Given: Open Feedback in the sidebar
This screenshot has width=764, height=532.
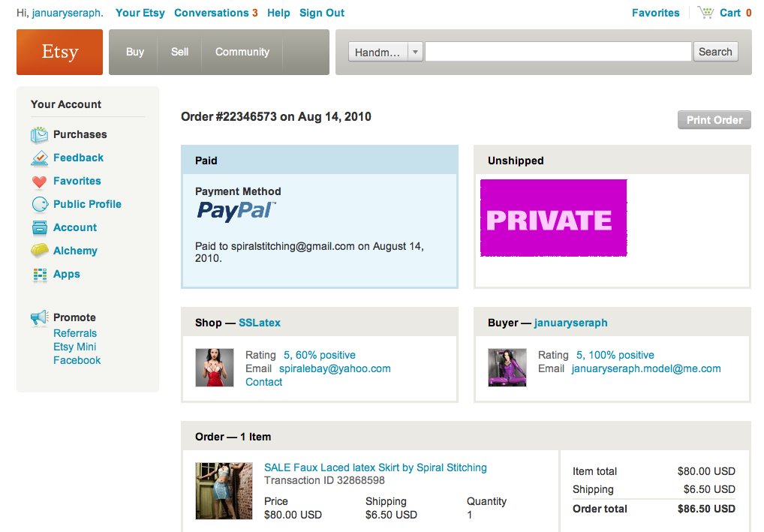Looking at the screenshot, I should tap(79, 158).
